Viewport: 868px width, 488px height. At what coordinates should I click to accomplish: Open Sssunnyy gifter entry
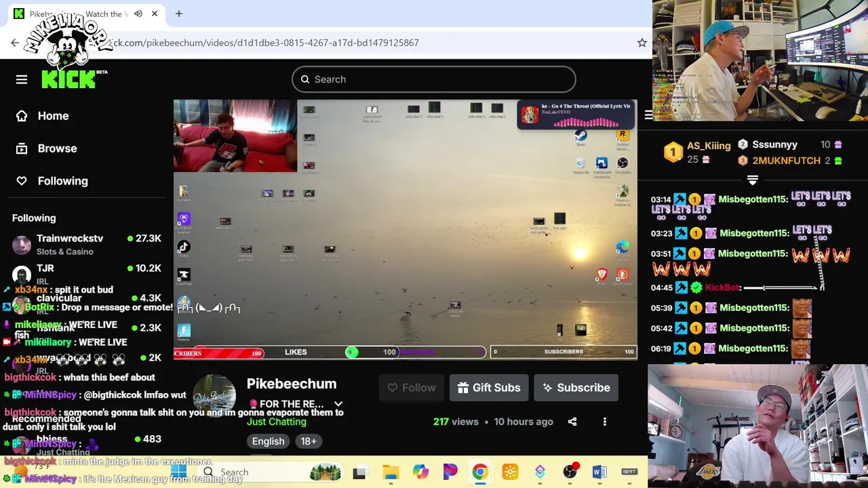click(774, 144)
